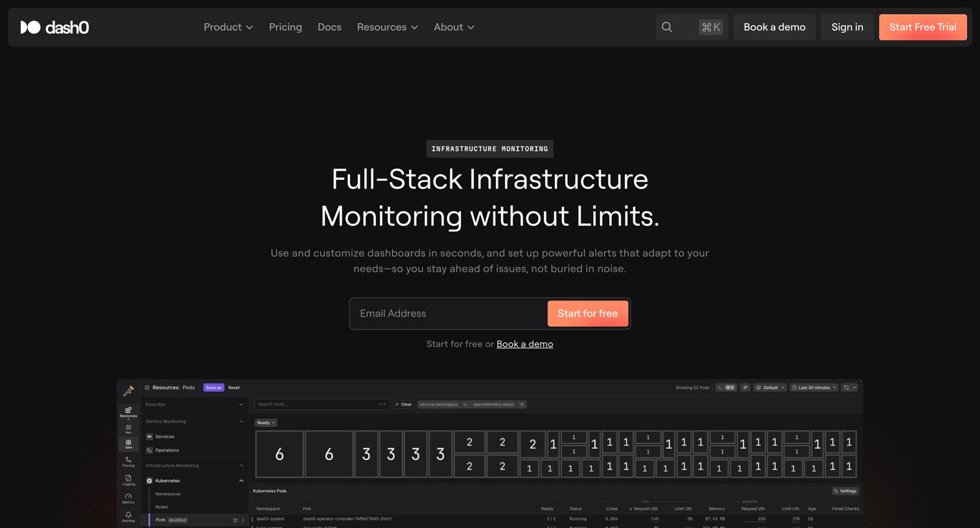The width and height of the screenshot is (980, 528).
Task: Click the opentelemetry-demo filter value
Action: pyautogui.click(x=493, y=404)
